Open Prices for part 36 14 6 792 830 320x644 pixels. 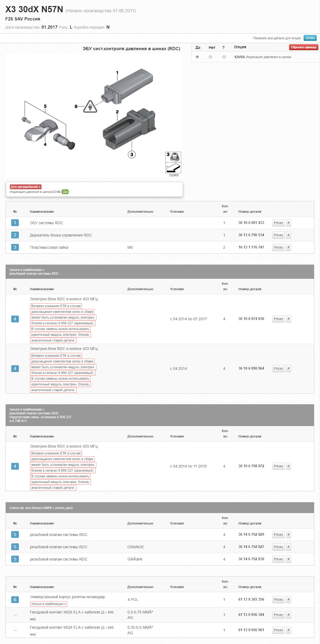pos(278,559)
